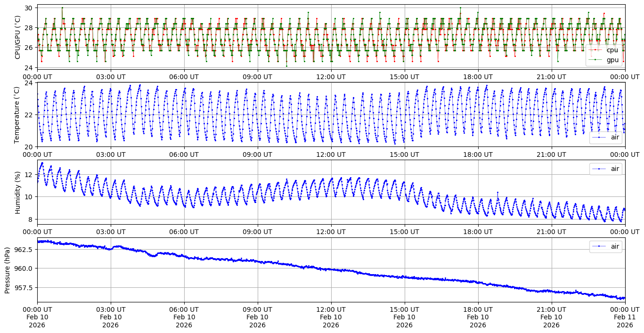Screen dimensions: 644x333
Task: Click 18:00 UT tick under Humidity plot
Action: [x=478, y=232]
